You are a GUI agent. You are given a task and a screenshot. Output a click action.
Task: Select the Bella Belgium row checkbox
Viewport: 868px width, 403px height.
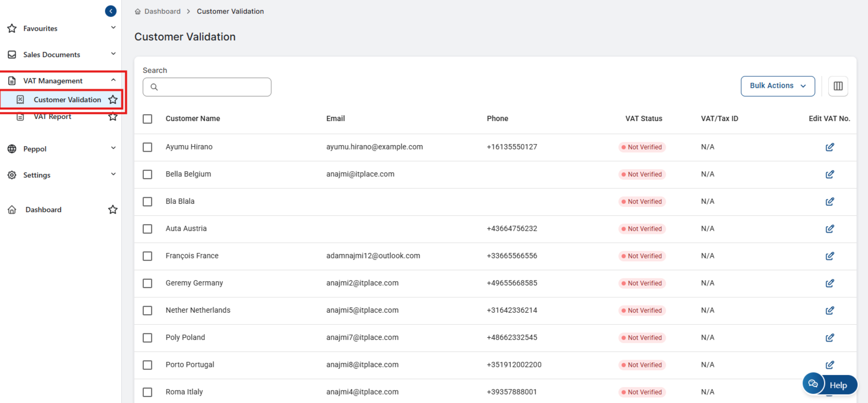tap(147, 174)
